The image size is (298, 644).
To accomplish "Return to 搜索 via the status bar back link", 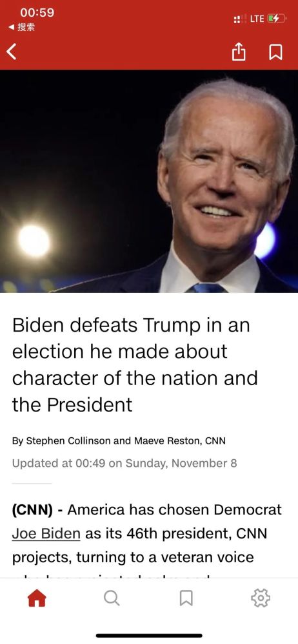I will [x=22, y=27].
